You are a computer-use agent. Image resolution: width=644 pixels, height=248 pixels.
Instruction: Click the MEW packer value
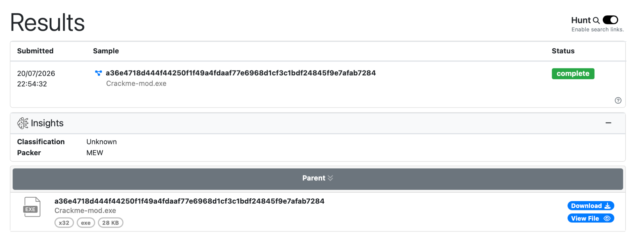click(x=95, y=153)
